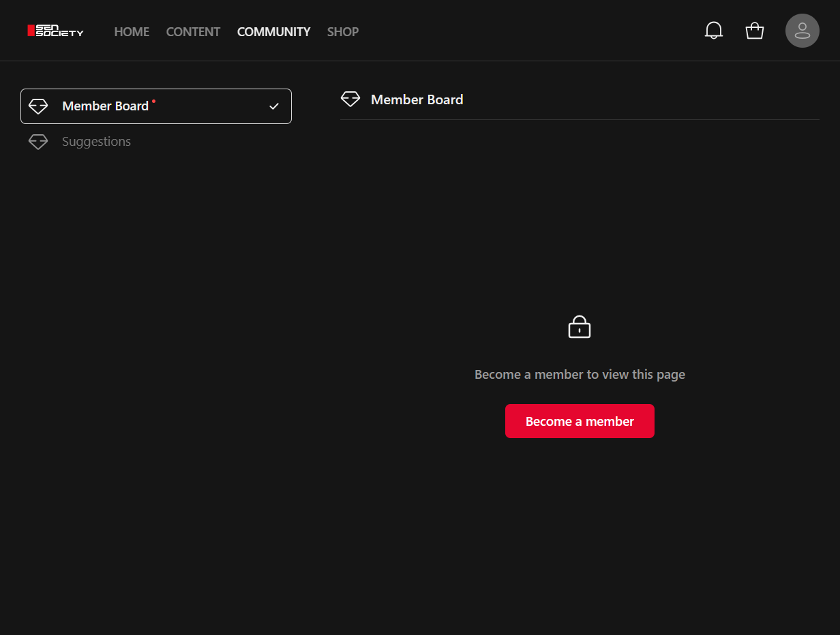This screenshot has height=635, width=840.
Task: Open the user profile avatar
Action: (x=802, y=31)
